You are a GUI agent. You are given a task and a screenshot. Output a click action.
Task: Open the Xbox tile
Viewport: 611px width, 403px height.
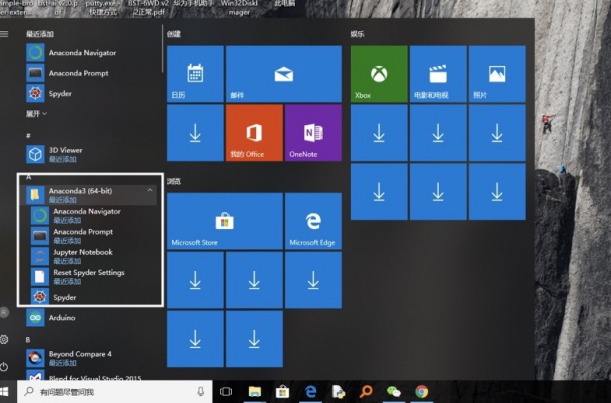(x=379, y=74)
